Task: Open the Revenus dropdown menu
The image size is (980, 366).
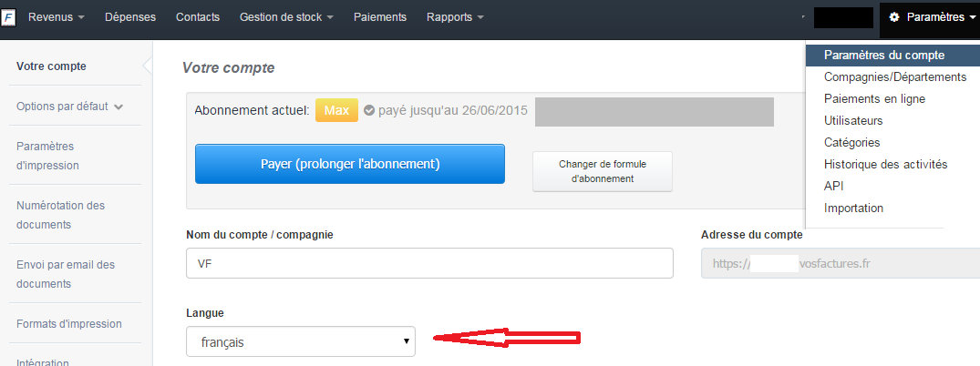Action: [x=56, y=17]
